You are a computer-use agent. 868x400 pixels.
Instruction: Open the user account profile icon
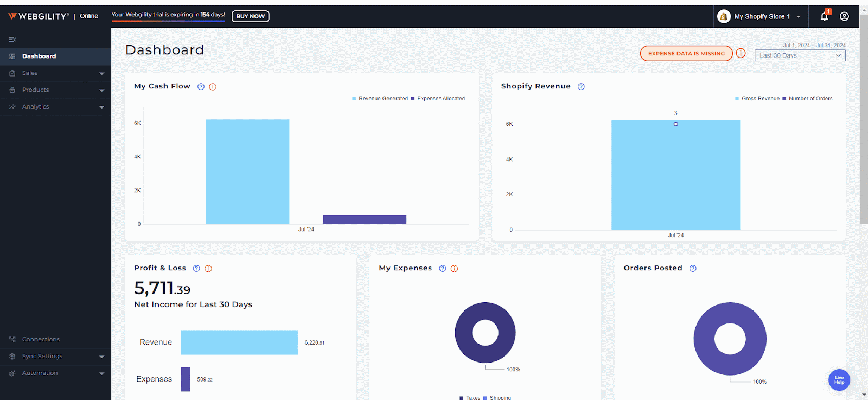click(x=844, y=16)
